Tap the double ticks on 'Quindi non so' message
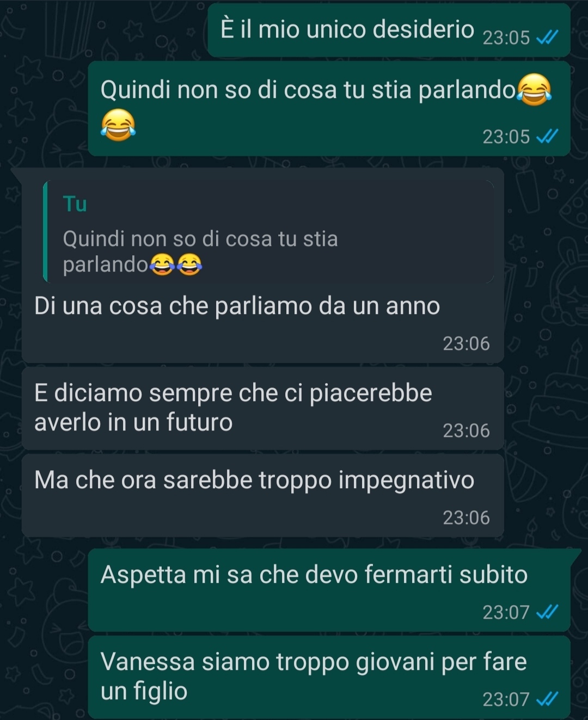The width and height of the screenshot is (588, 720). (x=547, y=136)
